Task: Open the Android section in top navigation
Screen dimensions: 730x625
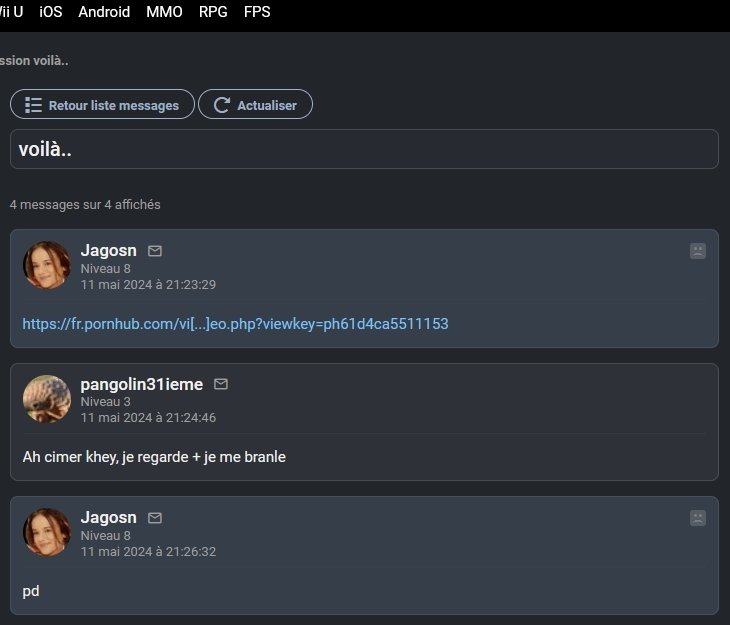Action: click(x=104, y=12)
